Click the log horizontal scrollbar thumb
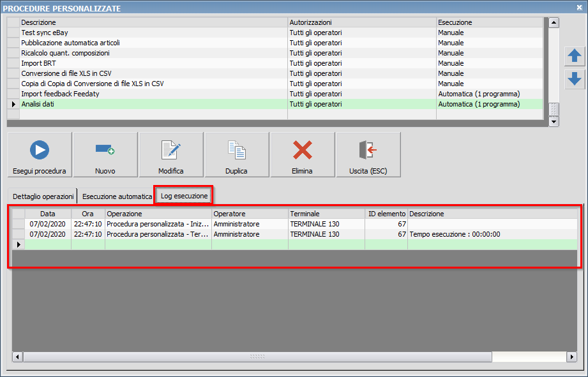 257,357
